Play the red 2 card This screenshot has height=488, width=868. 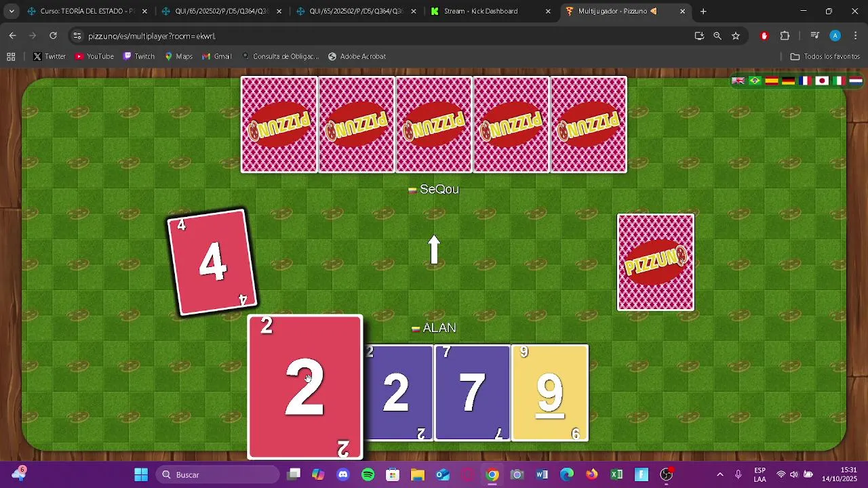pyautogui.click(x=305, y=387)
